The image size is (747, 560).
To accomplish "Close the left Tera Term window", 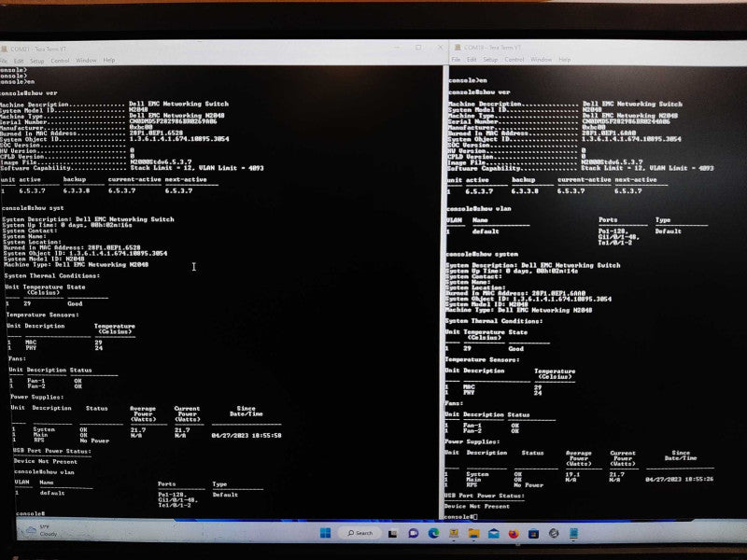I will (x=440, y=48).
